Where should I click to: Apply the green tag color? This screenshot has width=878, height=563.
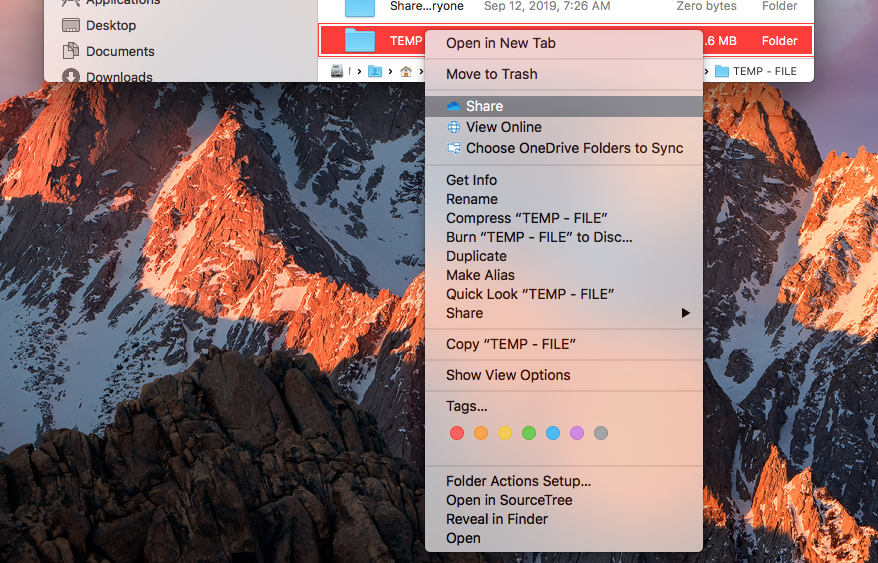click(529, 433)
